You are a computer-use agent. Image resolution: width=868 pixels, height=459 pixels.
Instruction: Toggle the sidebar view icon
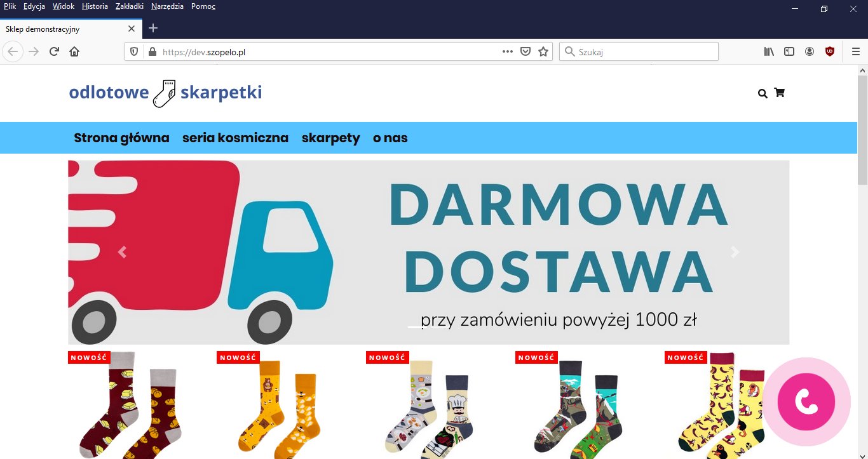(x=789, y=51)
